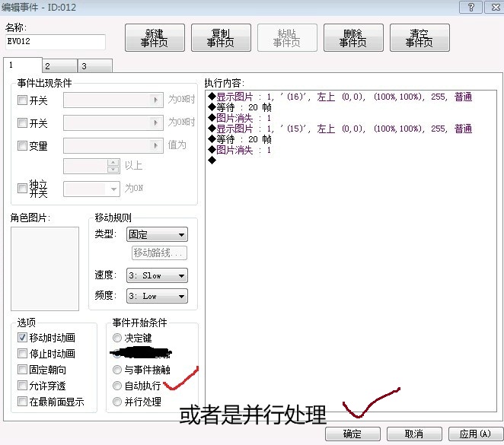Uncheck the 移动时动画 option
This screenshot has height=445, width=504.
tap(22, 338)
